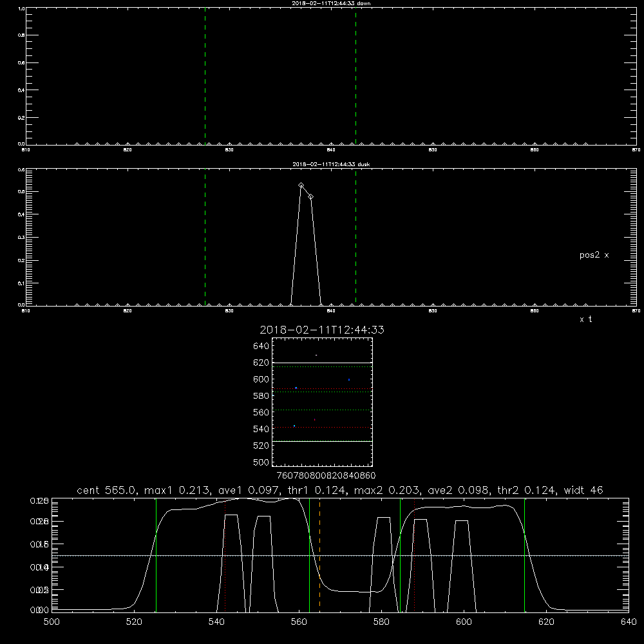Viewport: 644px width, 644px height.
Task: Select the green vertical line near 562 in the bottom plot
Action: 309,554
